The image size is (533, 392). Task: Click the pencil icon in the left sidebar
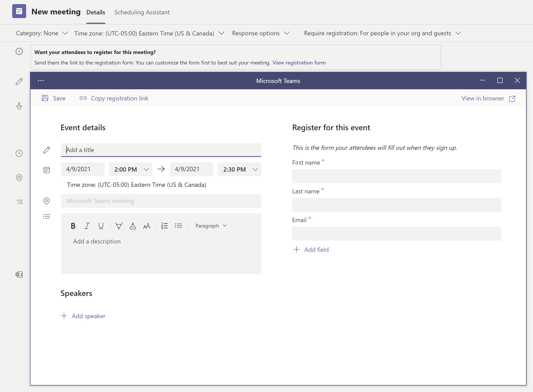point(19,81)
